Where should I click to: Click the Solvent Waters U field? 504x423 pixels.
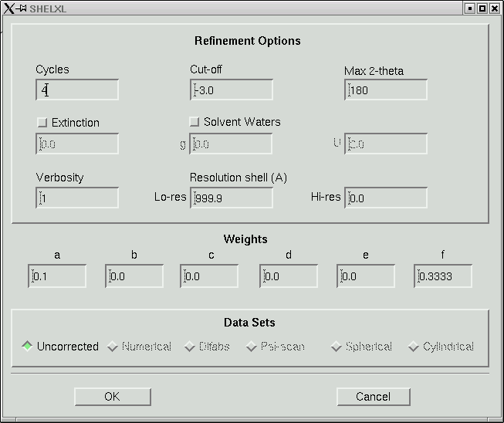[386, 144]
